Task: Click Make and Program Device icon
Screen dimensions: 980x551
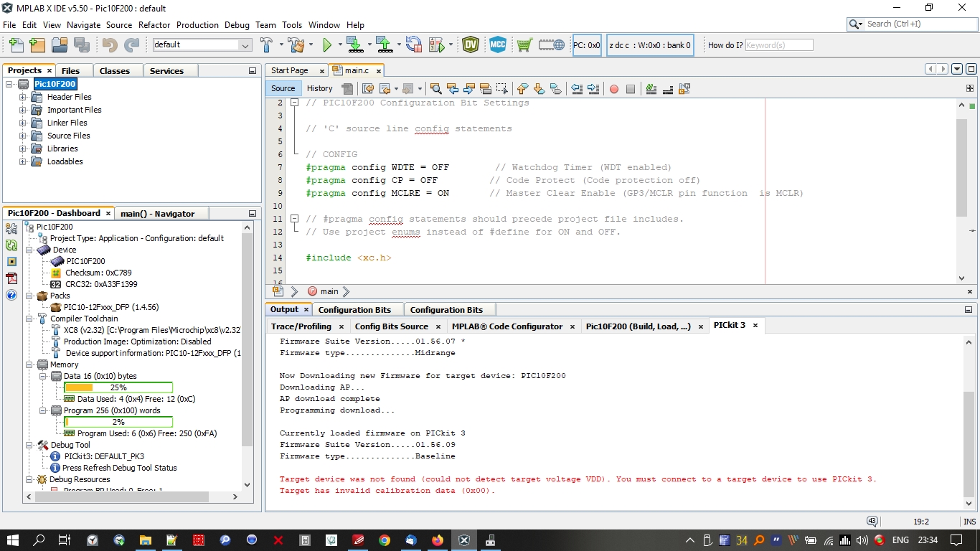Action: [x=354, y=45]
